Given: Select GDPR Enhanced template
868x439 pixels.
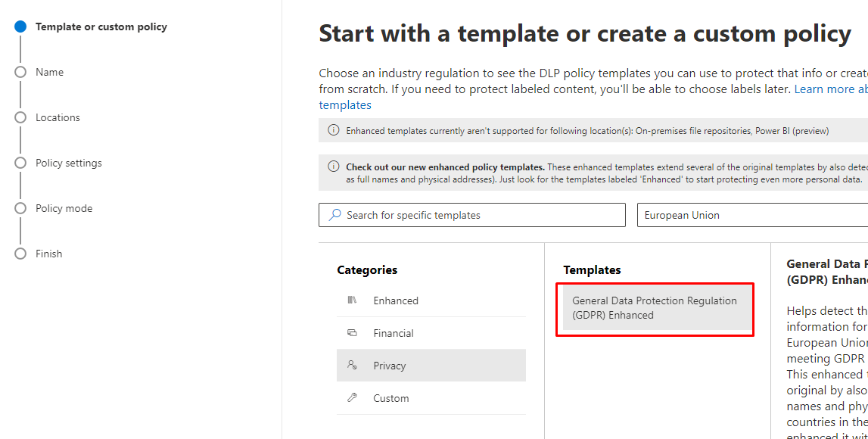Looking at the screenshot, I should tap(655, 308).
